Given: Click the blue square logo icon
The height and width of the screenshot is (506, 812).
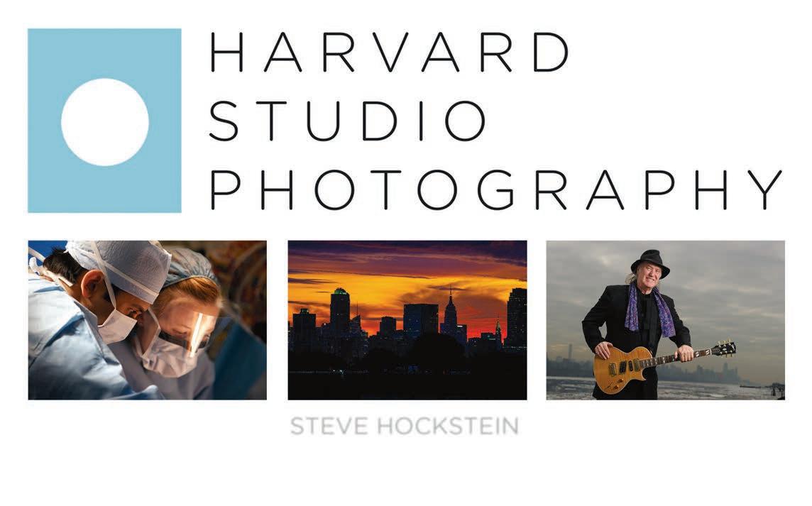Looking at the screenshot, I should pos(104,120).
